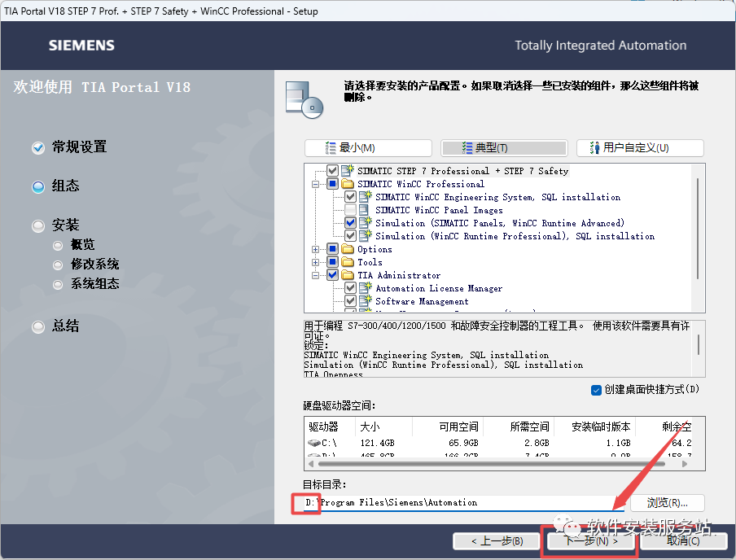This screenshot has width=736, height=560.
Task: Click WinCC Engineering System component icon
Action: [366, 197]
